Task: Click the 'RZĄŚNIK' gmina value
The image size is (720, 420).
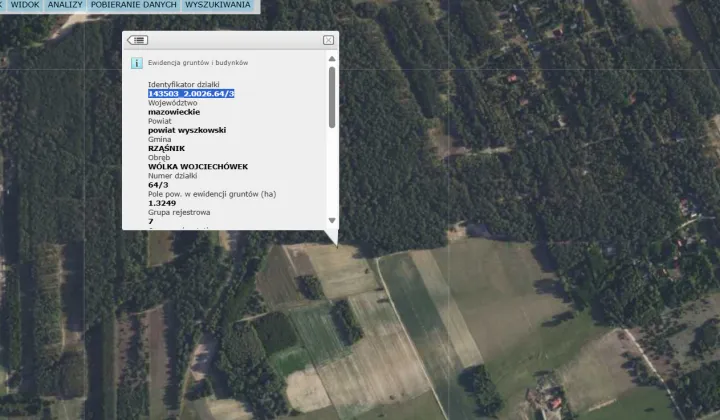Action: (x=167, y=148)
